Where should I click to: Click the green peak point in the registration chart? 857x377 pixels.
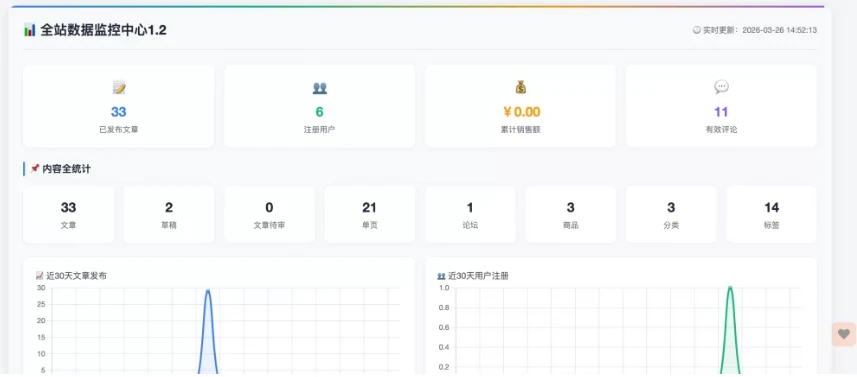click(730, 288)
